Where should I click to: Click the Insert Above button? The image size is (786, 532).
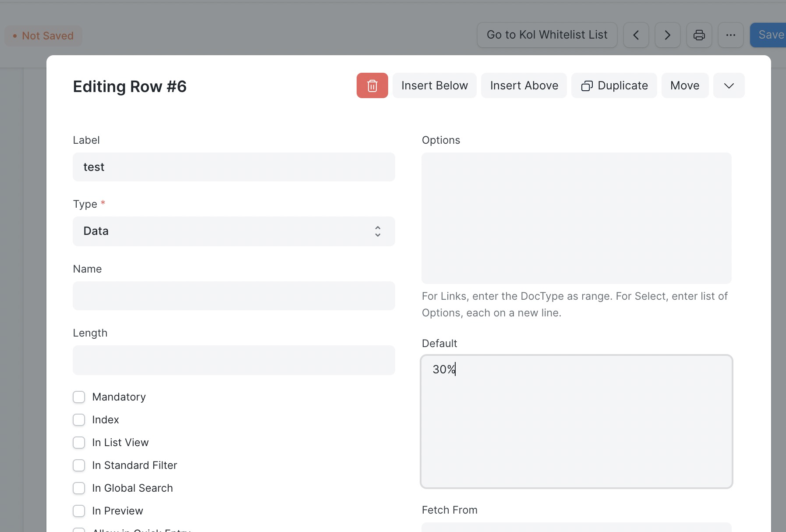coord(524,85)
